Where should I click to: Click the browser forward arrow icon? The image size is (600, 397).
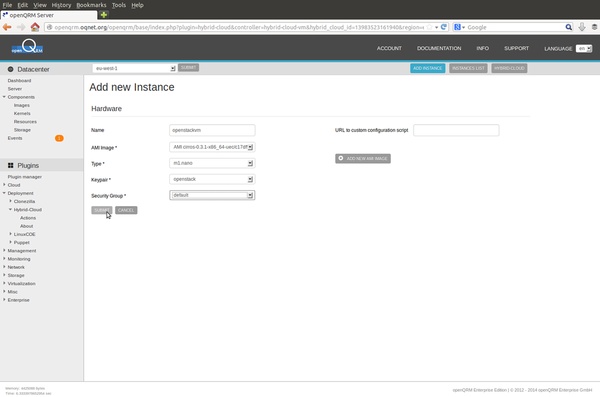21,27
